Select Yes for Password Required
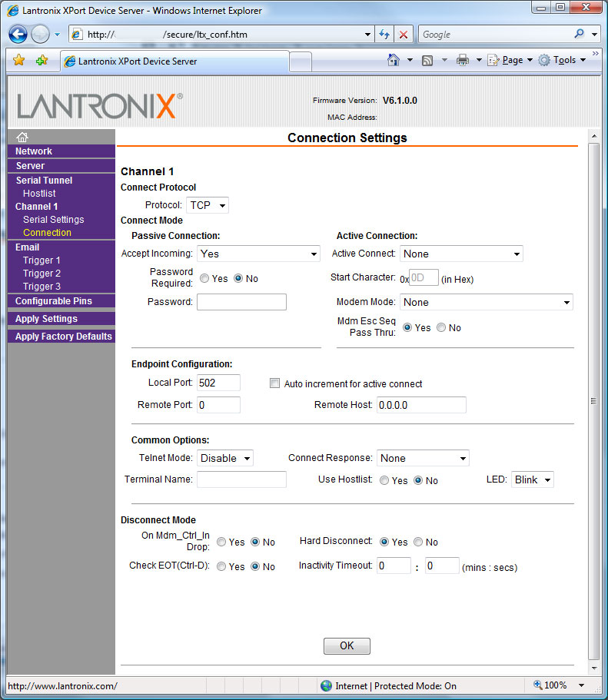608x700 pixels. click(x=204, y=279)
